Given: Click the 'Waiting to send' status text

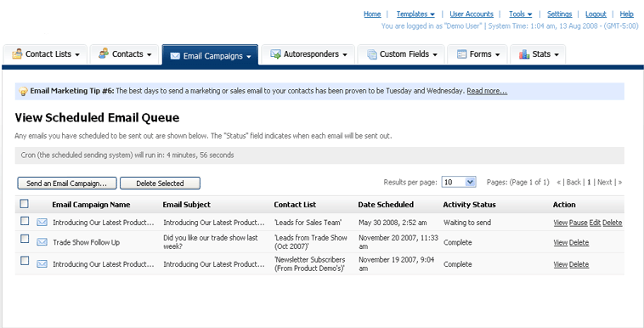Looking at the screenshot, I should (x=467, y=223).
